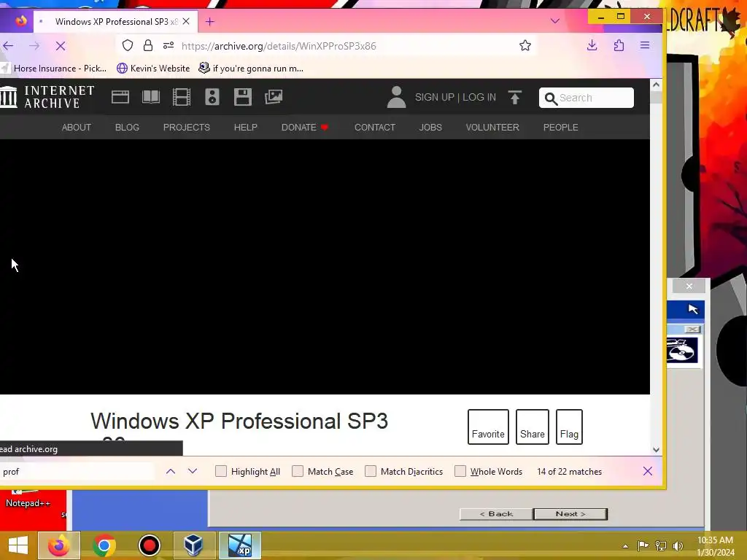Jump to previous find match
The width and height of the screenshot is (747, 560).
tap(171, 471)
